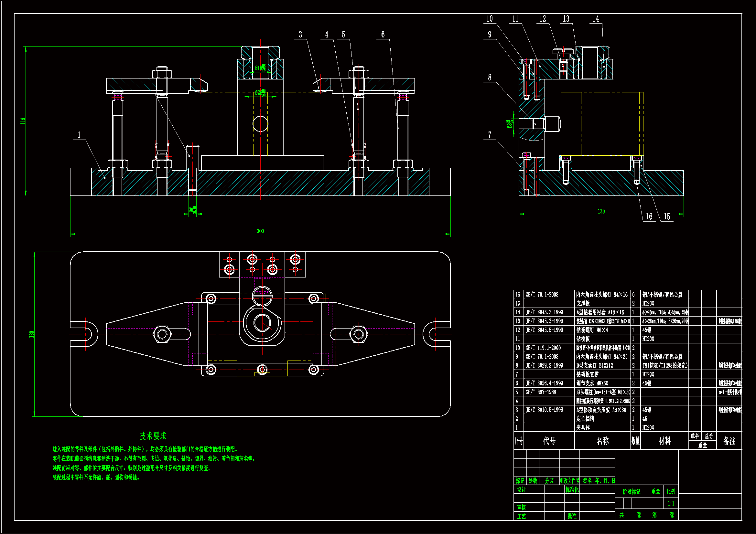This screenshot has width=756, height=534.
Task: Click part balloon number 16 label
Action: (649, 216)
